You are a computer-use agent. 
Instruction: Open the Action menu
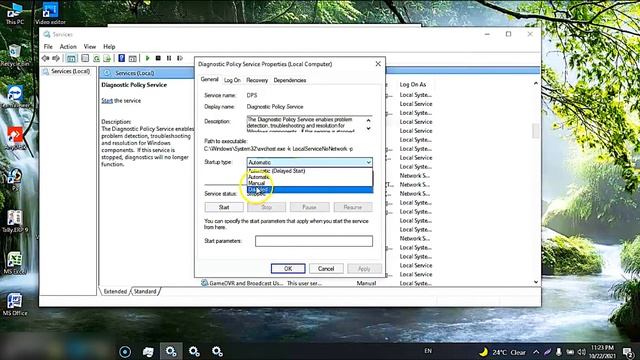(x=68, y=47)
